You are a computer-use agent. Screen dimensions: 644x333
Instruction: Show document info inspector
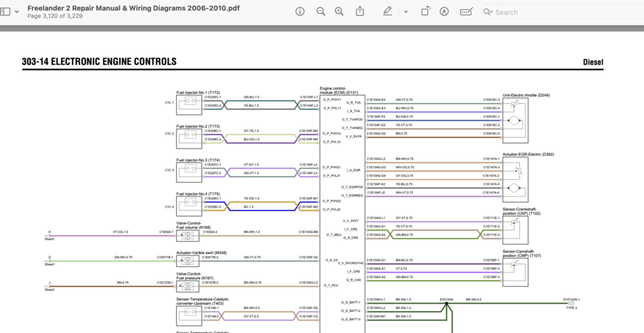300,11
